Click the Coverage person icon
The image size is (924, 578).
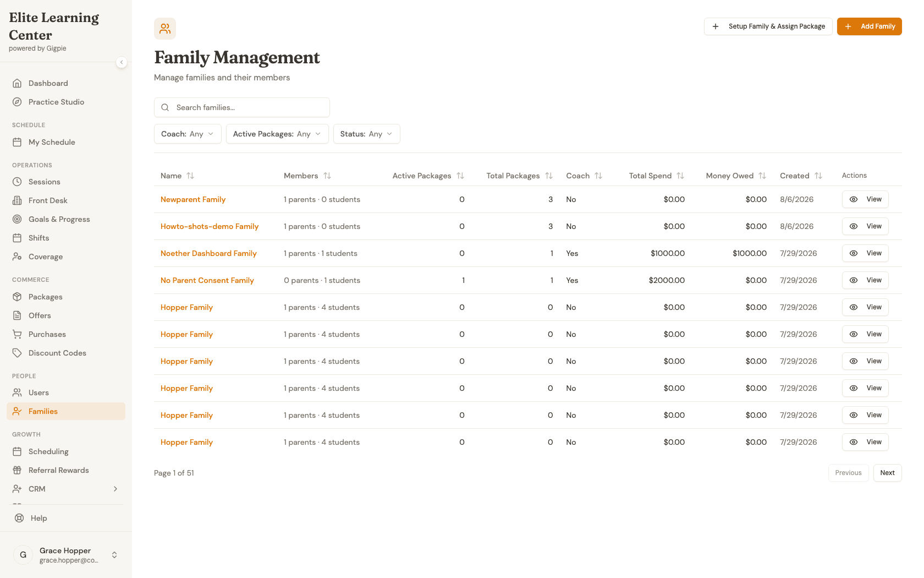pyautogui.click(x=17, y=257)
